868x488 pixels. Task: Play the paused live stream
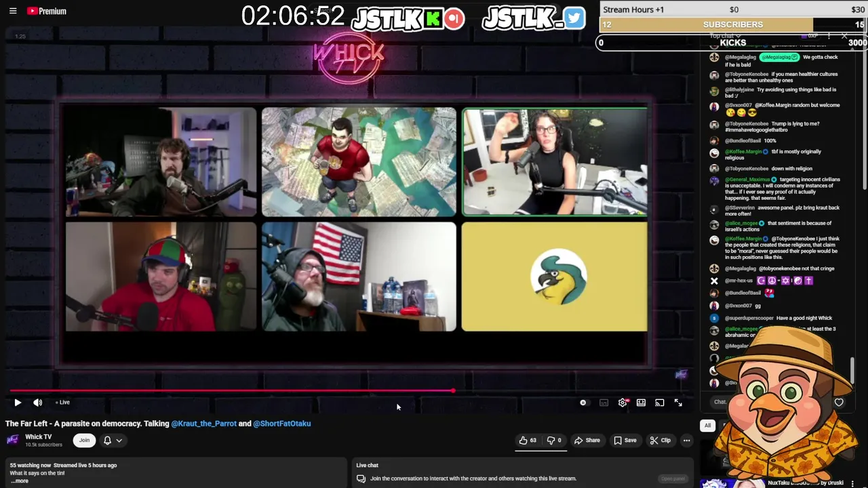click(x=18, y=403)
